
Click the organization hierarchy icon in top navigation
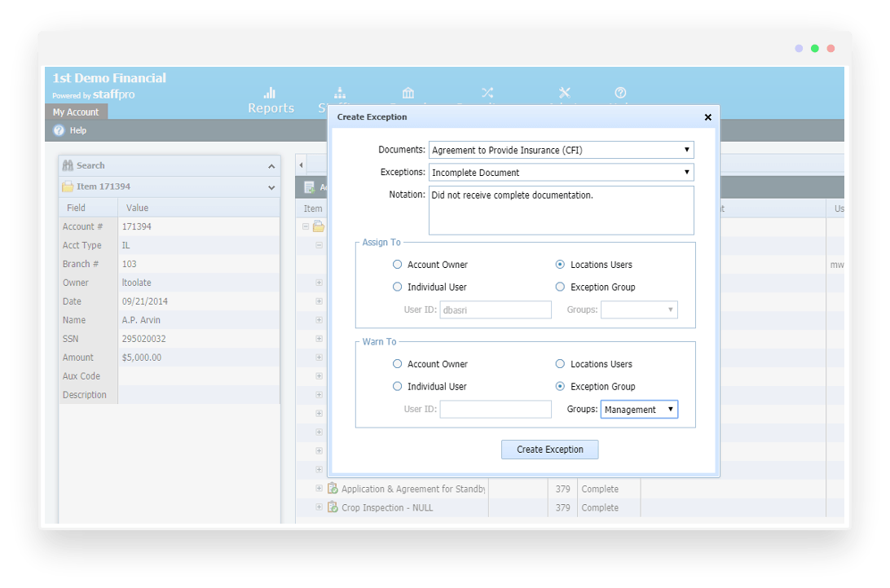tap(339, 93)
